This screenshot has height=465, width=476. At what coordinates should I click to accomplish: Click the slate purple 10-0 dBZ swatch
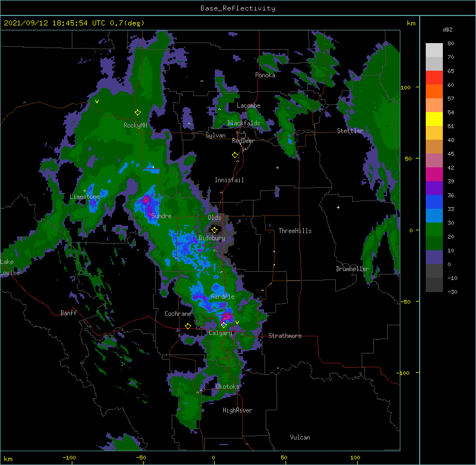coord(434,257)
